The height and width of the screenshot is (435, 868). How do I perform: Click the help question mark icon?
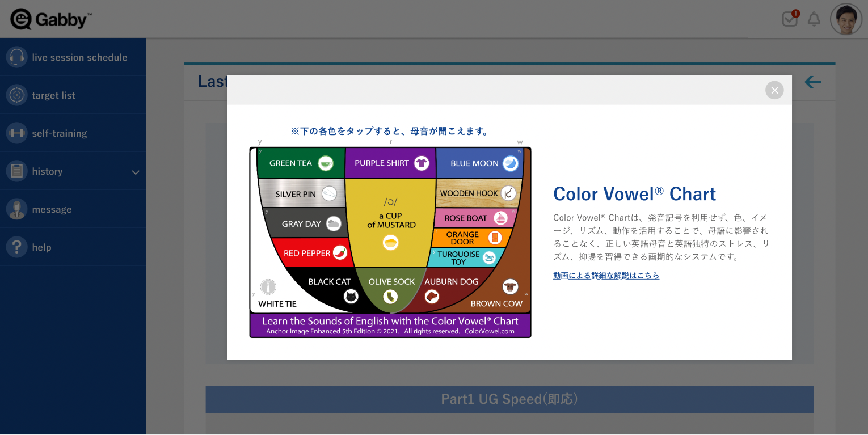[x=16, y=247]
